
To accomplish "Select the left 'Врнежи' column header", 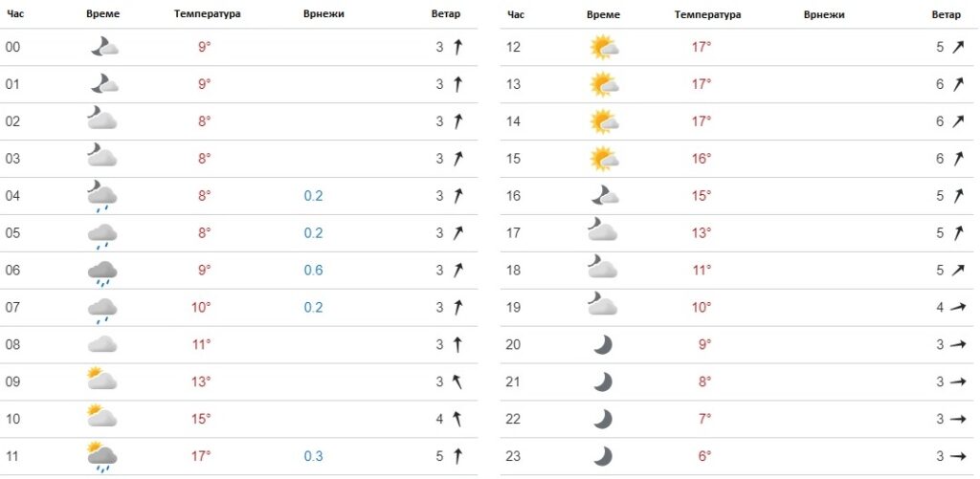I will coord(323,14).
